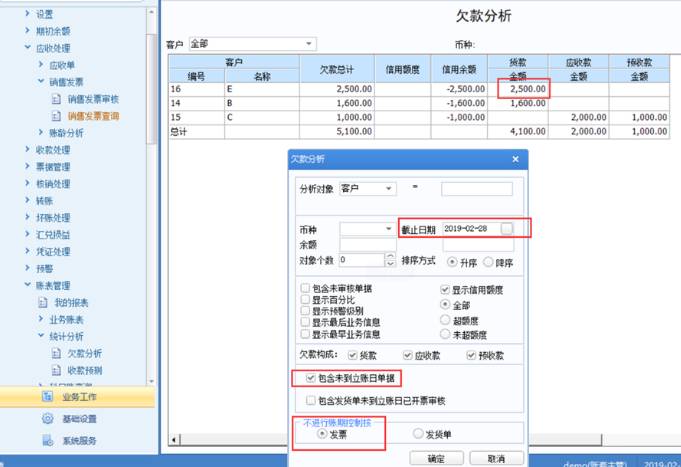This screenshot has height=467, width=681.
Task: Expand the 转账 tree node
Action: tap(27, 200)
